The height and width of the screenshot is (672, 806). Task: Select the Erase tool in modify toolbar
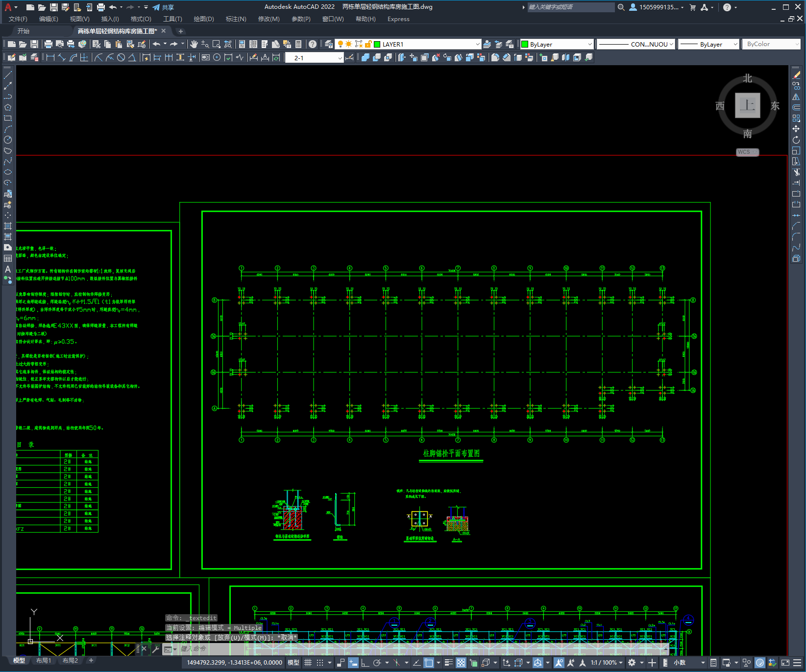tap(796, 75)
